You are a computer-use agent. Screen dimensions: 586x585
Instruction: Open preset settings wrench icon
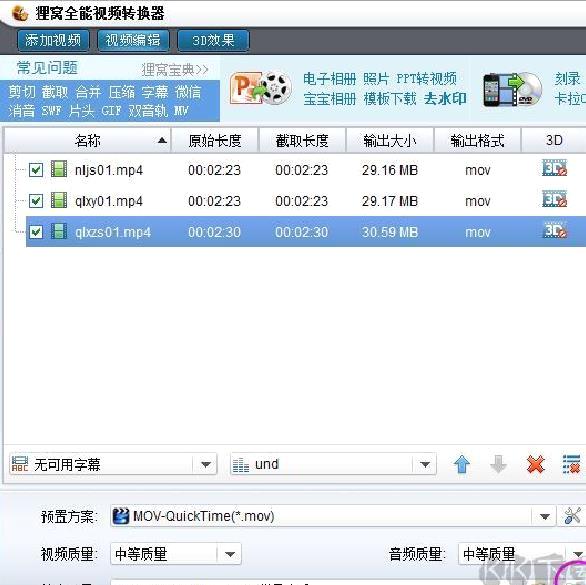point(572,516)
